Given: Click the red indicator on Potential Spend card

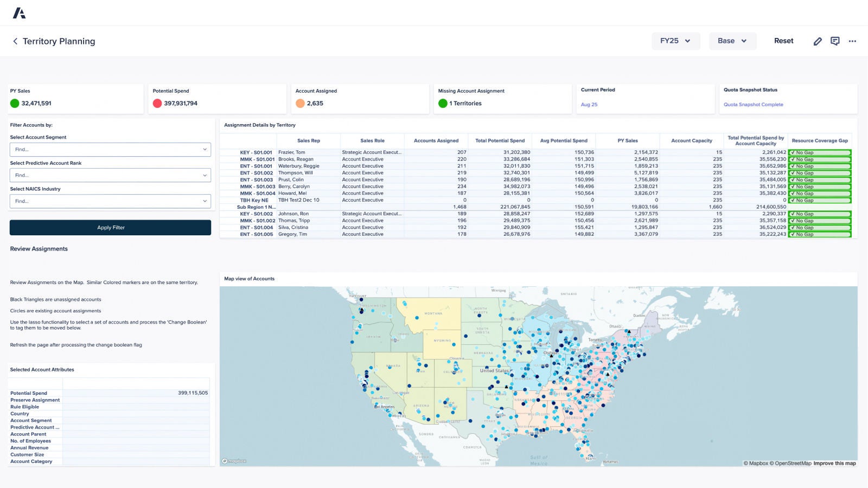Looking at the screenshot, I should pyautogui.click(x=156, y=102).
